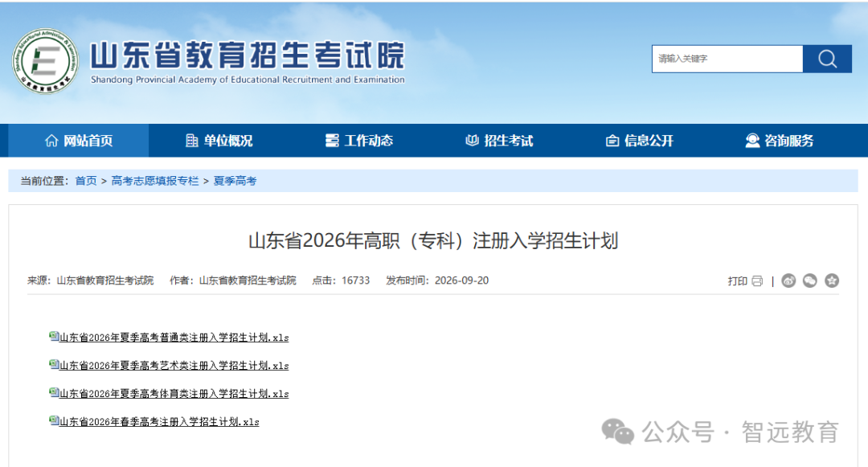
Task: Open the 招生考试 navigation menu
Action: coord(499,141)
